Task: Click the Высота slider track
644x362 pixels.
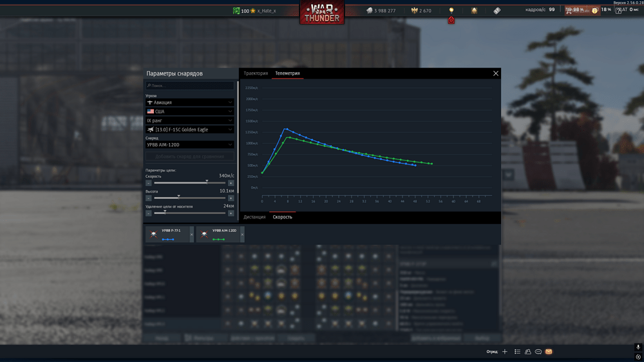Action: point(190,198)
